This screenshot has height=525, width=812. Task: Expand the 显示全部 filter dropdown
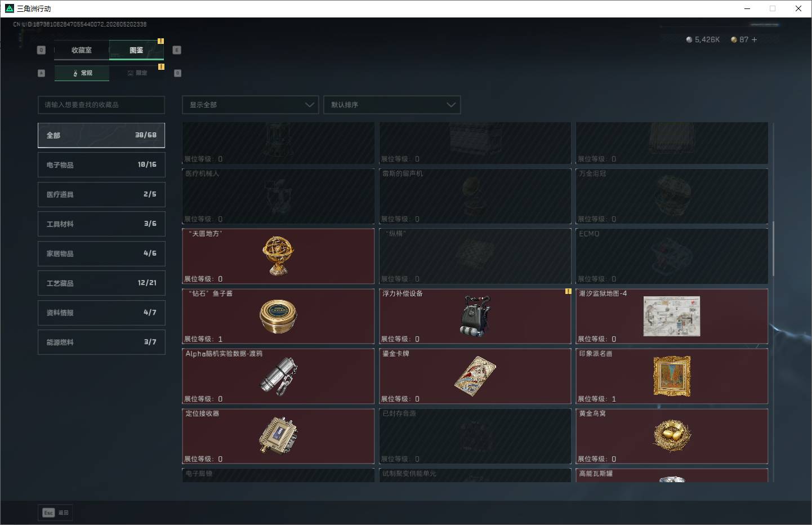coord(250,105)
